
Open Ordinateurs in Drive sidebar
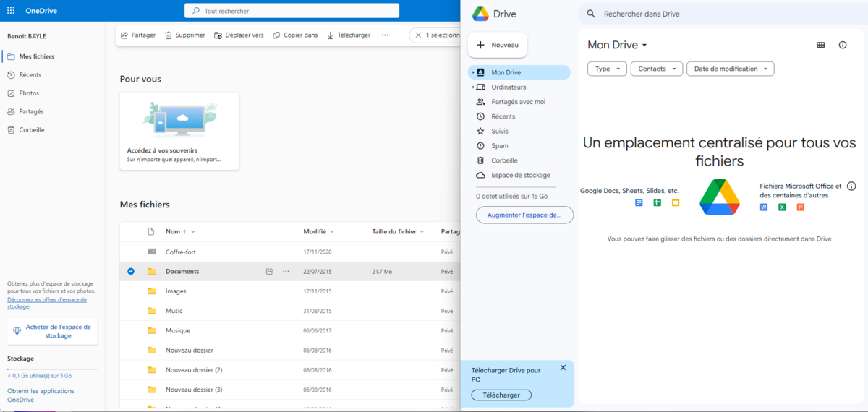pyautogui.click(x=509, y=87)
